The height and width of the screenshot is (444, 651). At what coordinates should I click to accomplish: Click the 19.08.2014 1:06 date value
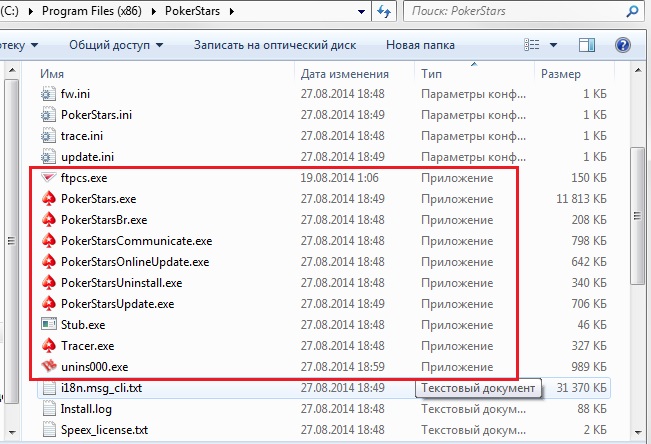(340, 178)
